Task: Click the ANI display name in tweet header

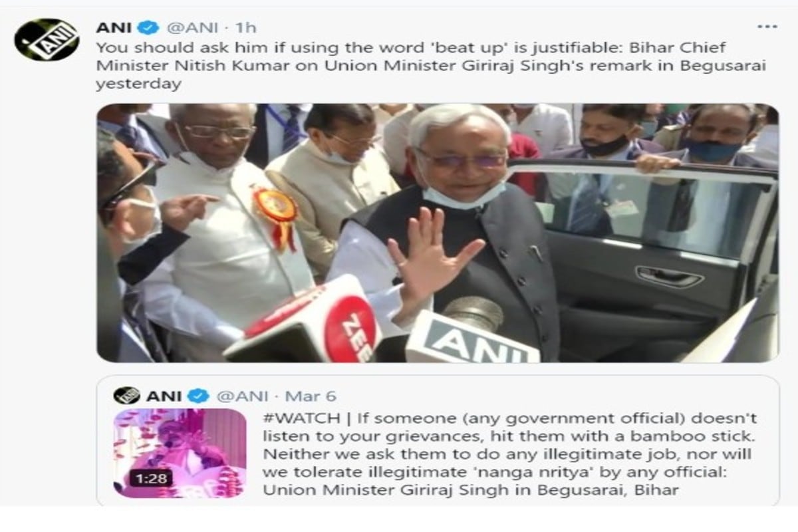Action: tap(114, 28)
